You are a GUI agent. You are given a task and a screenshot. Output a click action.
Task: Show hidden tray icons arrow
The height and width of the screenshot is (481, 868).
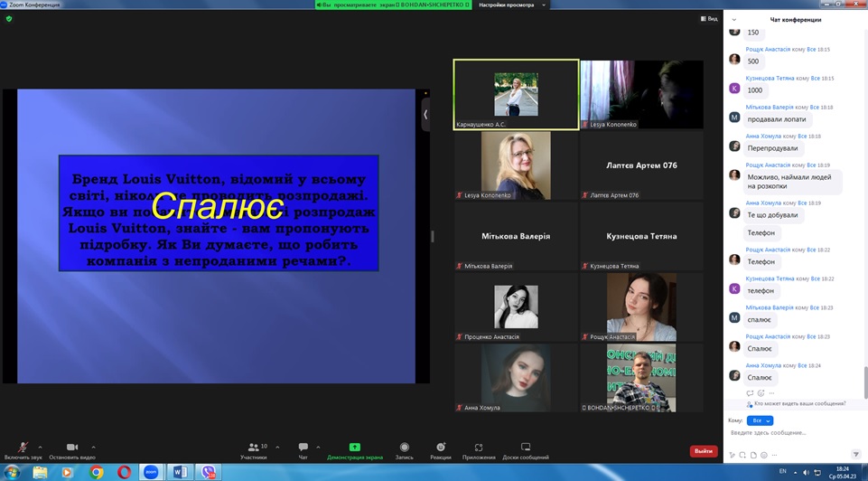click(x=798, y=472)
